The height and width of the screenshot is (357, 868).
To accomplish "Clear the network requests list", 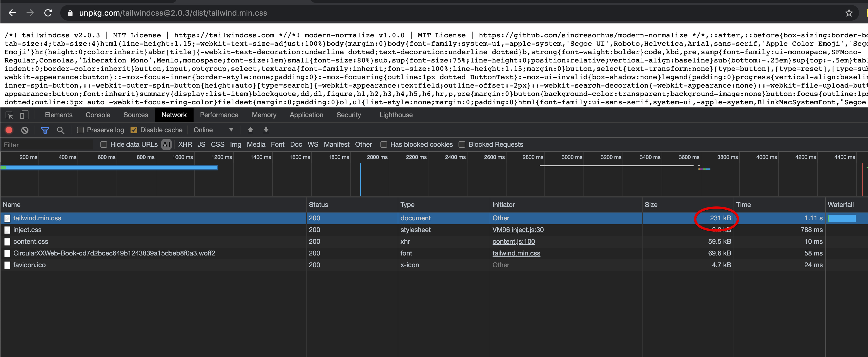I will pos(24,130).
